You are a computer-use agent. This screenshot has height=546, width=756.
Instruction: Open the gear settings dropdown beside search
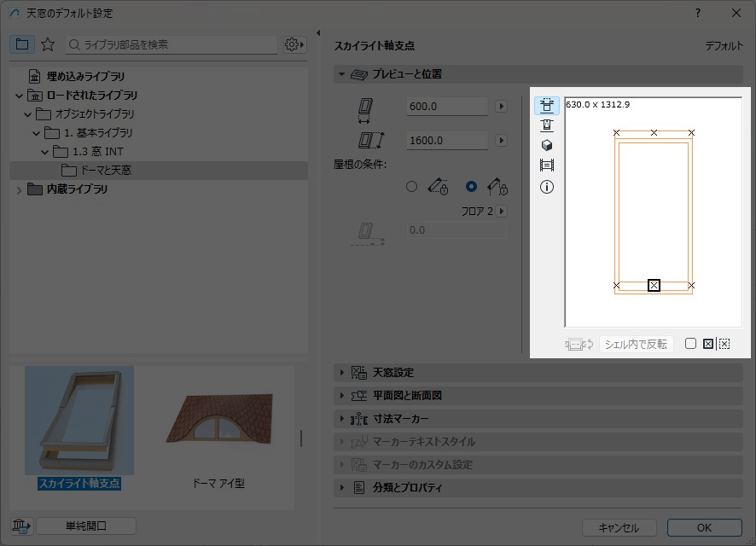click(x=294, y=44)
